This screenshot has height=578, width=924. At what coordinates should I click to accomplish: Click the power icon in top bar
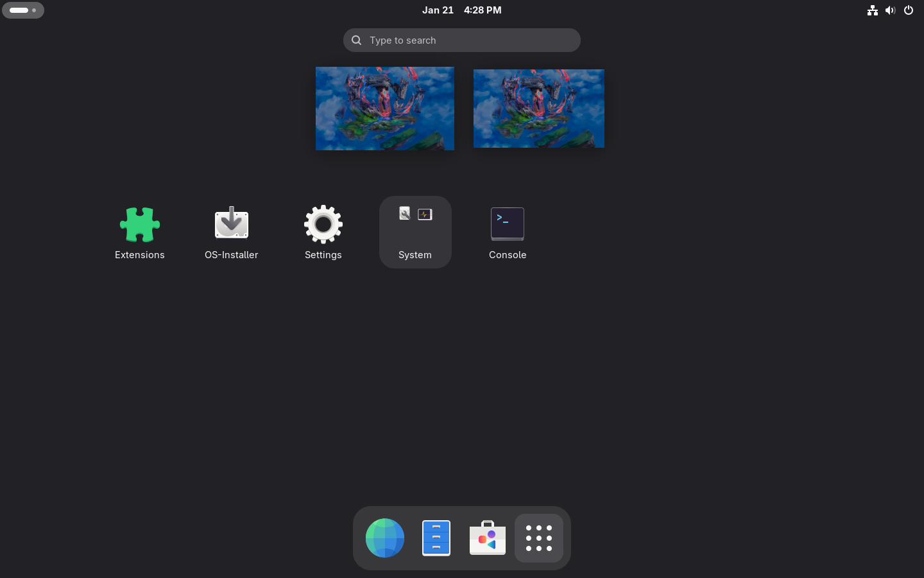pyautogui.click(x=908, y=10)
